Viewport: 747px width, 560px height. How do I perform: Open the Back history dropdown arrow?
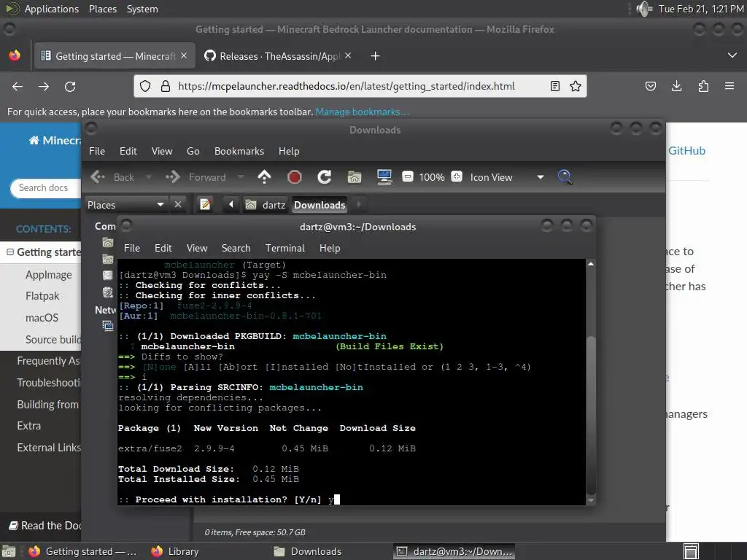148,177
